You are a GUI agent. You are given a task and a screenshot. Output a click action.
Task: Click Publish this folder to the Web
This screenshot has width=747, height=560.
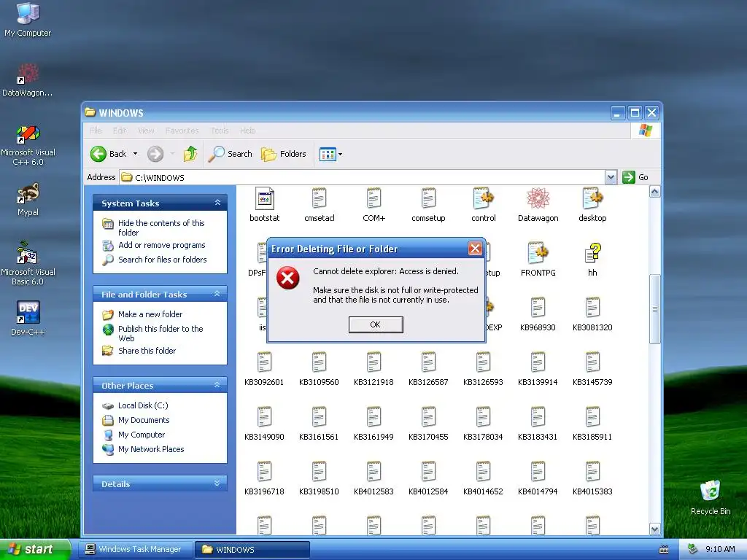(x=160, y=333)
